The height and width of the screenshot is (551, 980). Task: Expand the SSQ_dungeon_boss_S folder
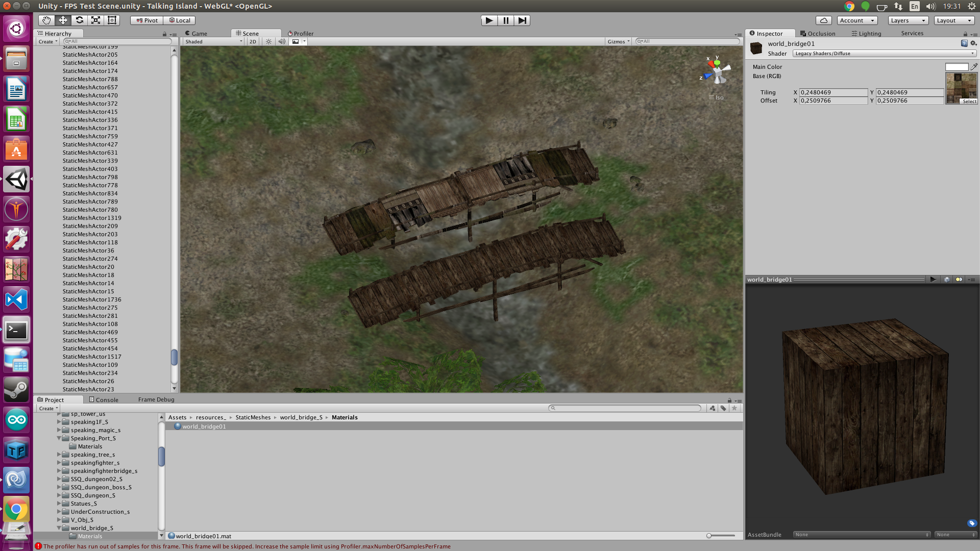coord(59,487)
